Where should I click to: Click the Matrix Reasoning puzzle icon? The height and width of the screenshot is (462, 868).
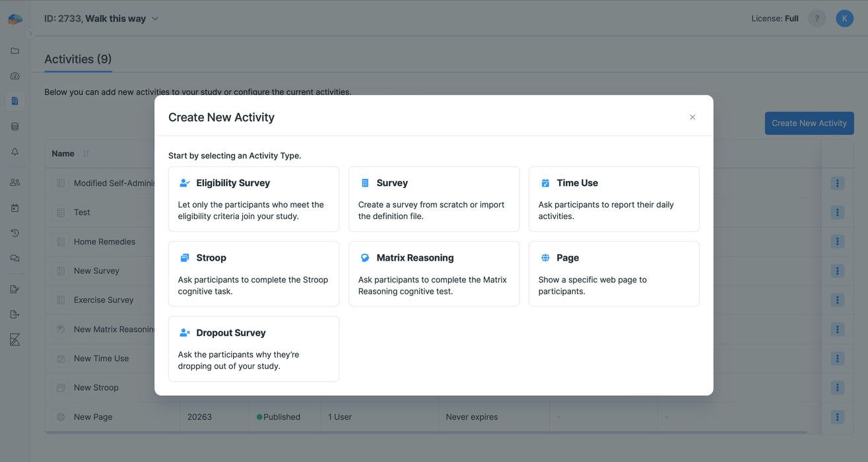[x=364, y=257]
